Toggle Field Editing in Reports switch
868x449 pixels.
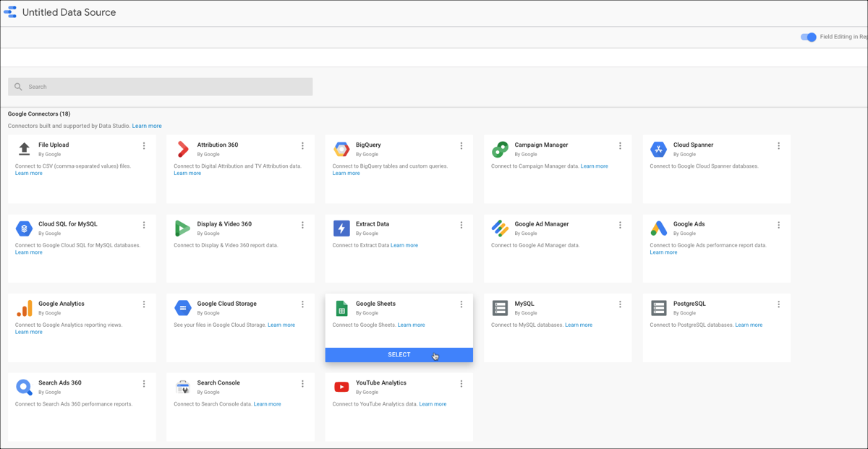pos(809,37)
